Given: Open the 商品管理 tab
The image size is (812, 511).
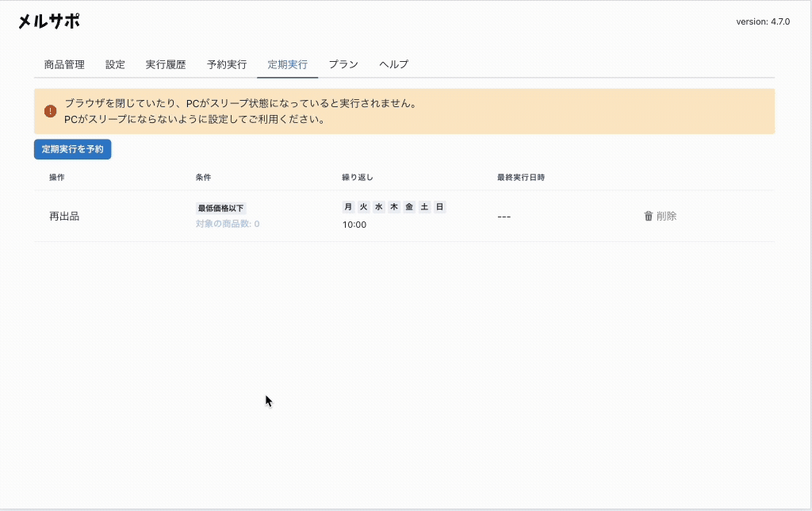Looking at the screenshot, I should click(x=64, y=64).
